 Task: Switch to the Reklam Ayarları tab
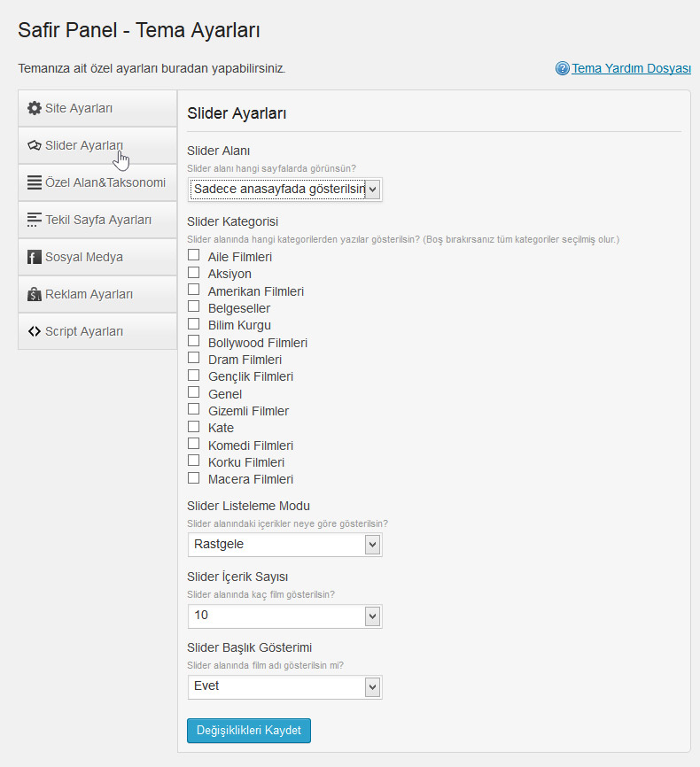click(x=97, y=294)
